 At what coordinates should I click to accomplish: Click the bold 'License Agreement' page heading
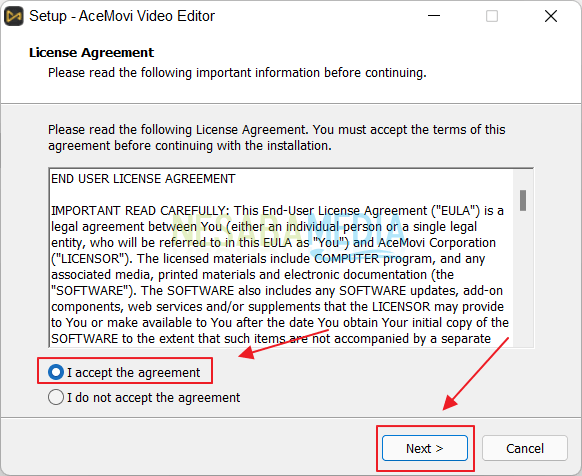coord(91,52)
